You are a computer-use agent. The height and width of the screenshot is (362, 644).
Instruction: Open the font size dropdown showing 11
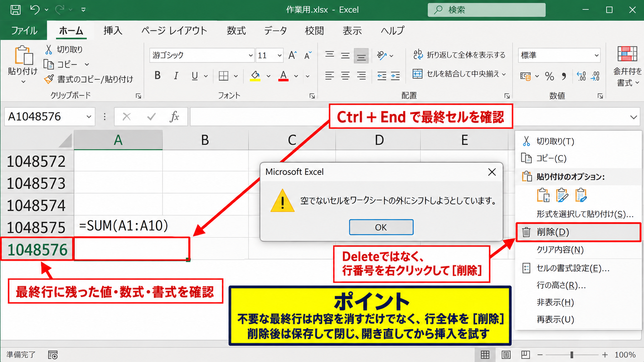pyautogui.click(x=280, y=55)
